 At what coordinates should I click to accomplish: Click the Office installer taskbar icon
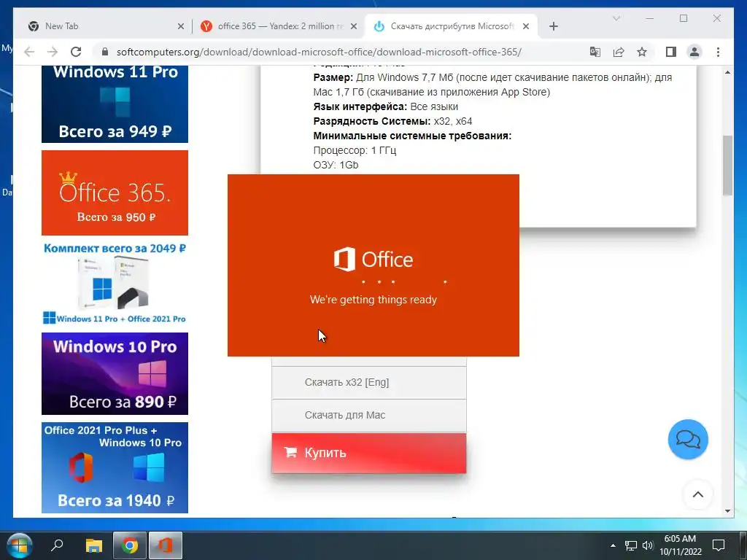click(166, 545)
